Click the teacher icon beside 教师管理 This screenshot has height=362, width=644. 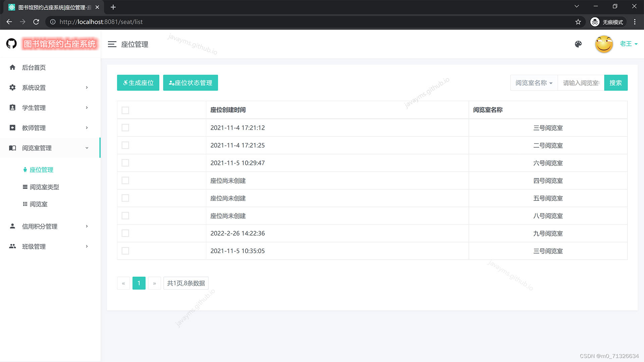(x=12, y=128)
